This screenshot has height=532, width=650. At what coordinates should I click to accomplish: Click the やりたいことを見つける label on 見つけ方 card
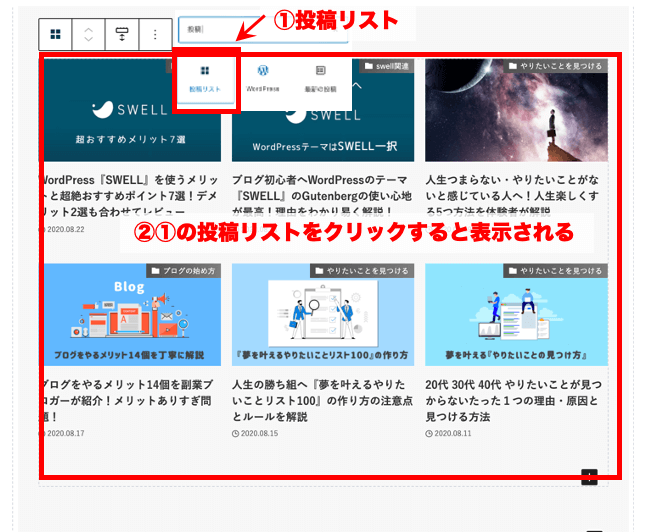click(555, 271)
